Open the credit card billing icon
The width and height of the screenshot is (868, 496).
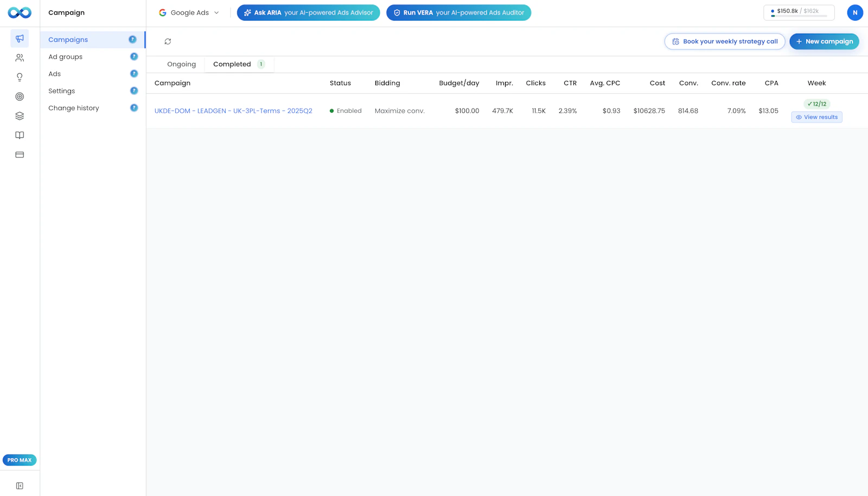[x=20, y=155]
